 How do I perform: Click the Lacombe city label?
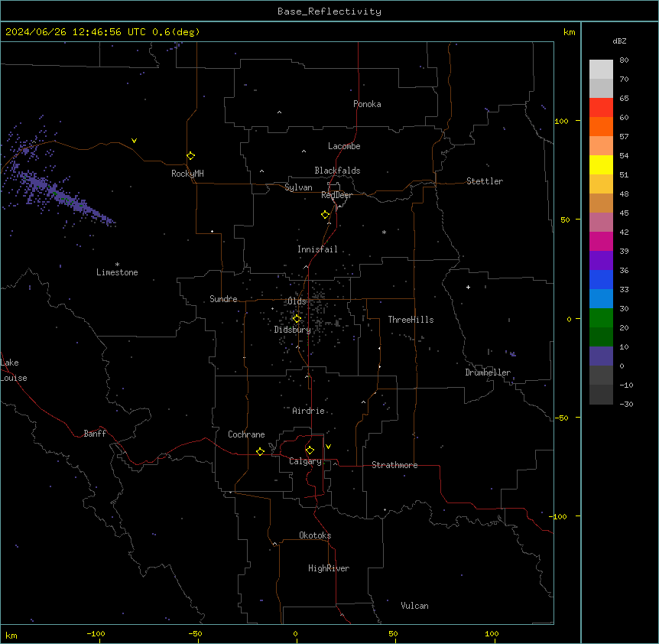[x=344, y=146]
